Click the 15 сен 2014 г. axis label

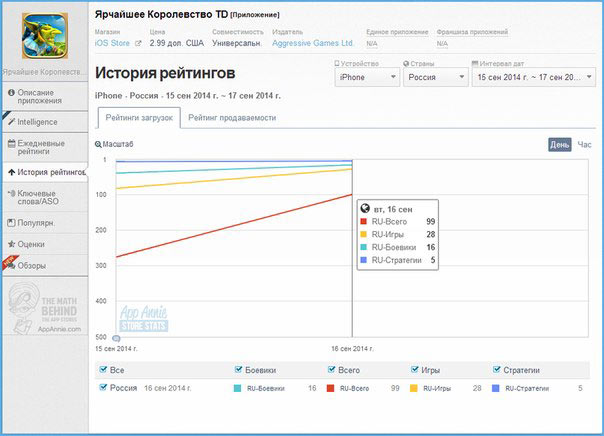(116, 349)
